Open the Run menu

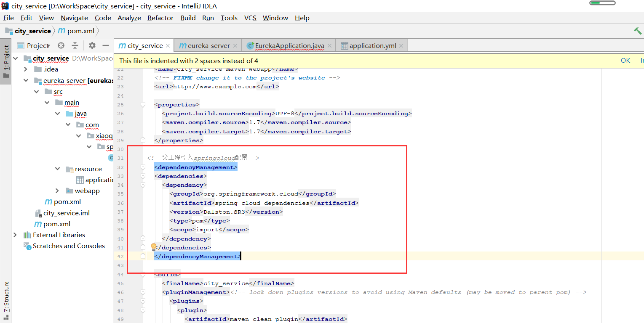[x=208, y=18]
